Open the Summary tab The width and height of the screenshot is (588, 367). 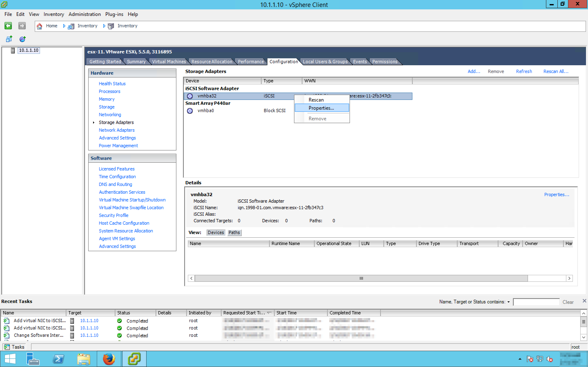pyautogui.click(x=136, y=62)
